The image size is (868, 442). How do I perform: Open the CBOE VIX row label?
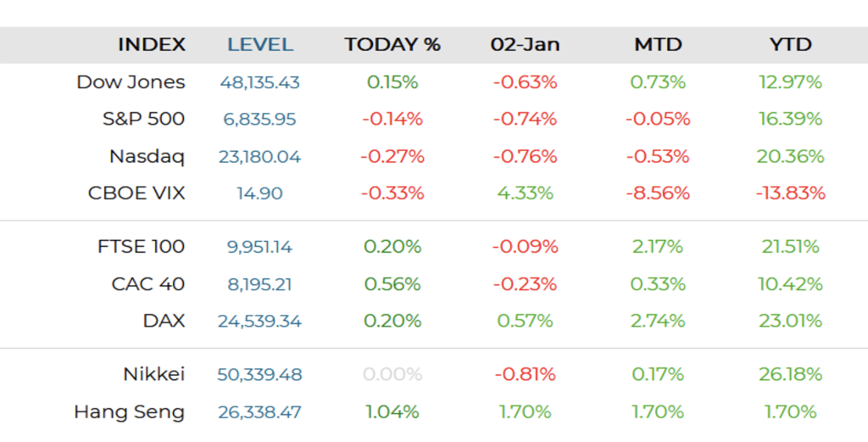[136, 193]
